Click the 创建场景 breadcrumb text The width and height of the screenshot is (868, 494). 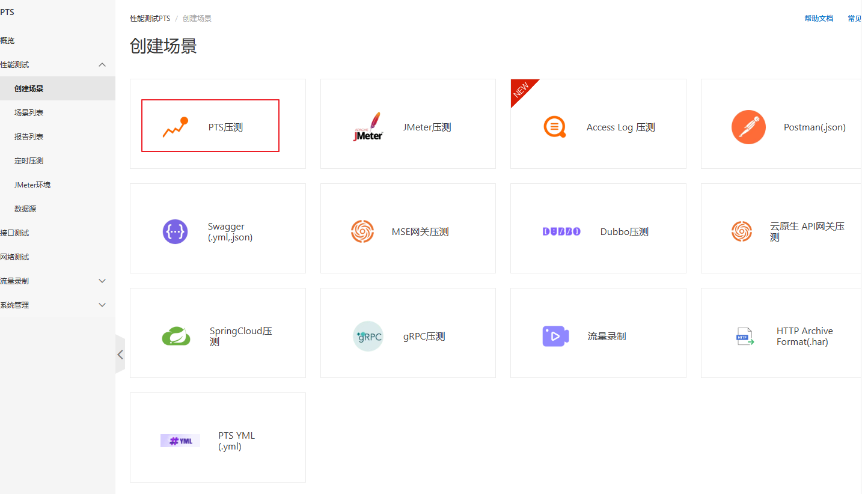pyautogui.click(x=197, y=19)
